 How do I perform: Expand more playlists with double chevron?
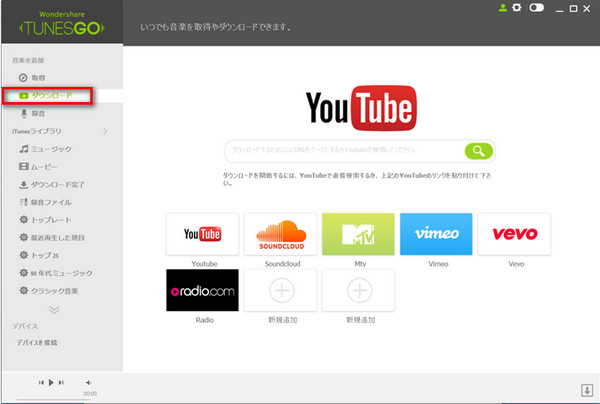[54, 309]
